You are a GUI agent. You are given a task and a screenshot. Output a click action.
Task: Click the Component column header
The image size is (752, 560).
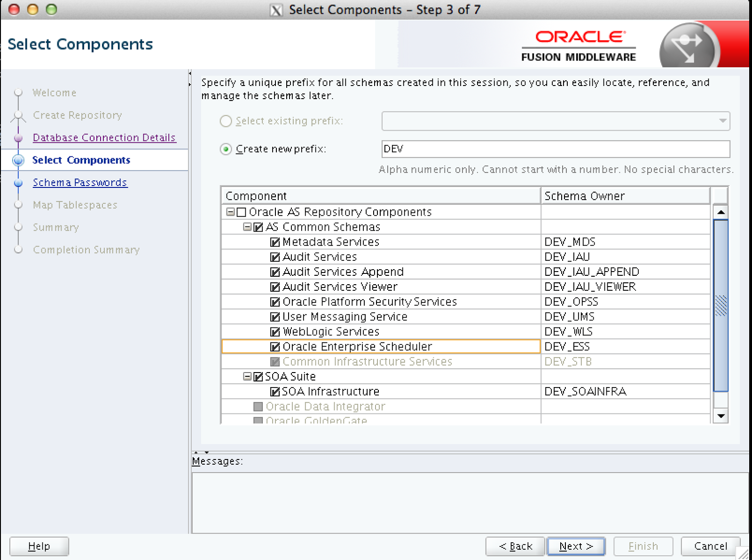click(x=381, y=196)
